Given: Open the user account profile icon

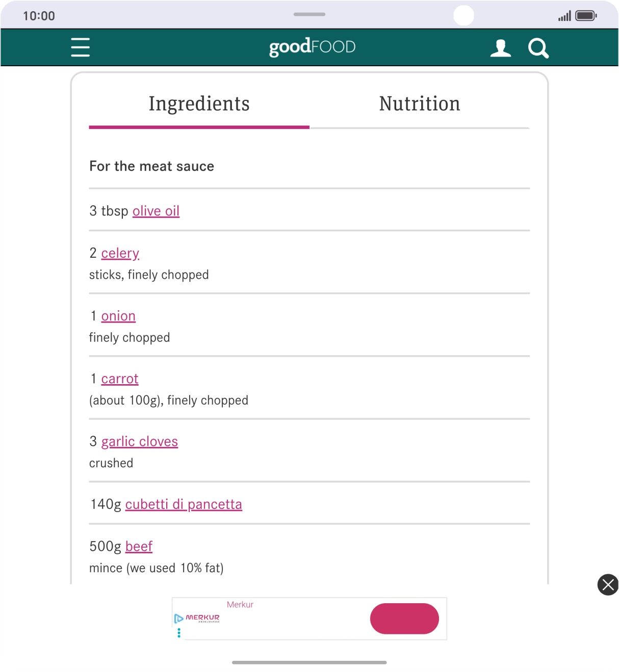Looking at the screenshot, I should (500, 48).
